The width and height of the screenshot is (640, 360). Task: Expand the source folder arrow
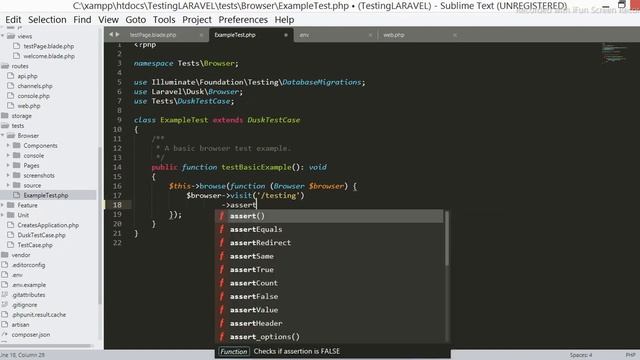click(8, 185)
